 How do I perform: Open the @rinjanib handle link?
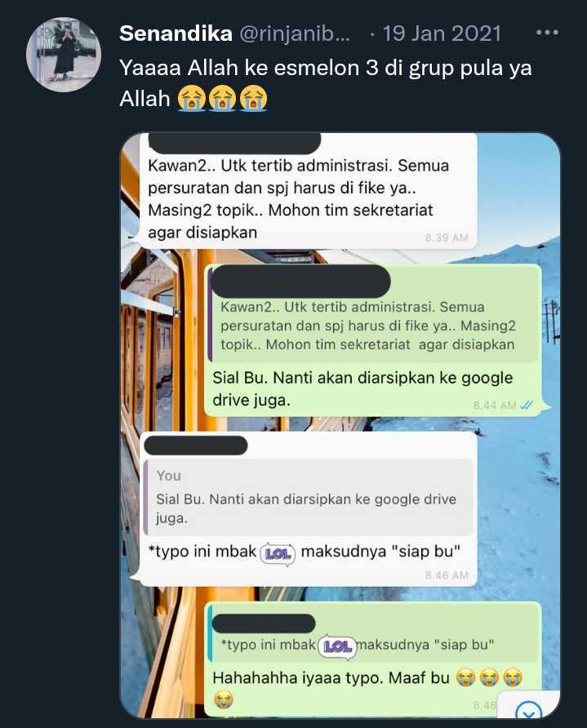pos(295,34)
